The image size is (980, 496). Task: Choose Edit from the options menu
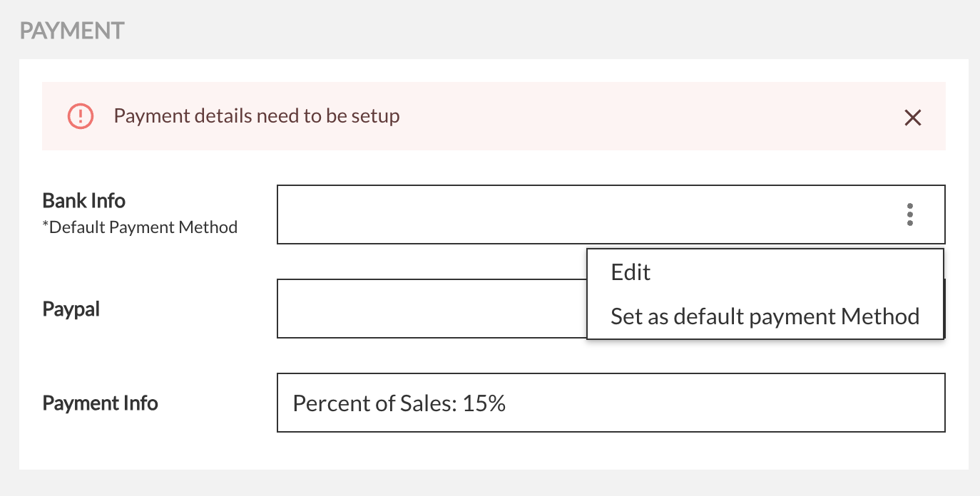tap(631, 272)
